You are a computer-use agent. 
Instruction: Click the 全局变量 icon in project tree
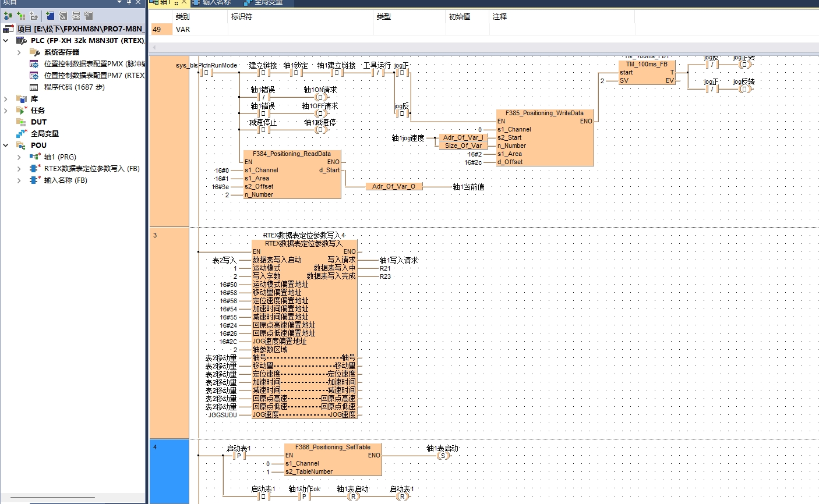point(22,133)
